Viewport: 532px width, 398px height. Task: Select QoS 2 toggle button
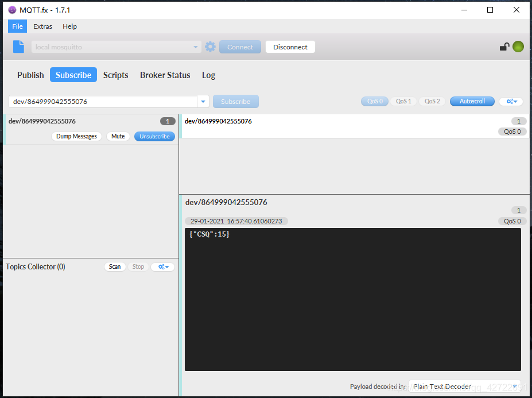coord(432,101)
